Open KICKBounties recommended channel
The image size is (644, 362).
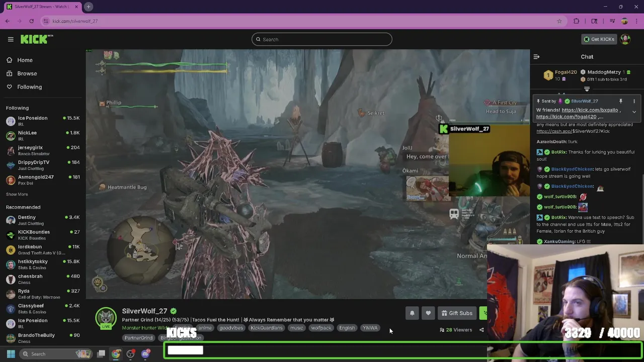[x=43, y=235]
